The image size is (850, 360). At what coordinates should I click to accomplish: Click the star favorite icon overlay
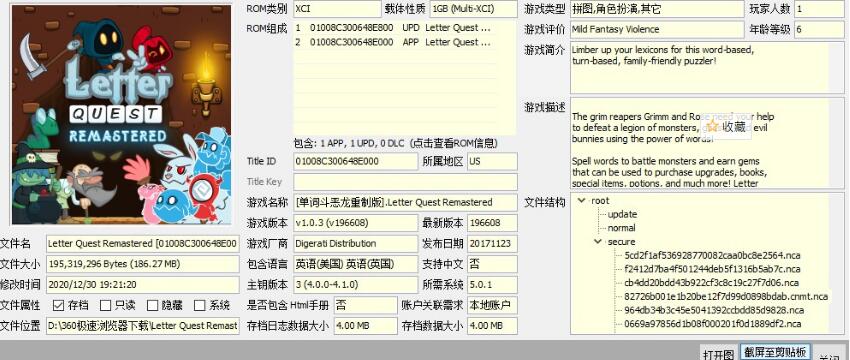[x=712, y=127]
